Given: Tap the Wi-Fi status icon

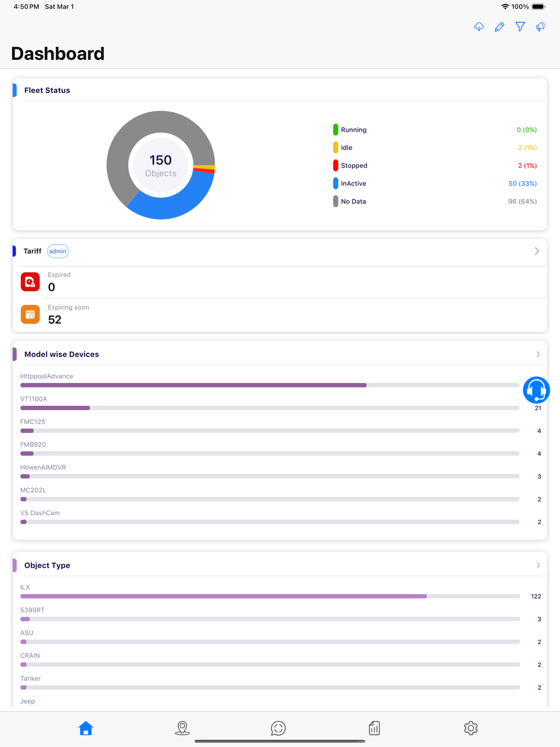Looking at the screenshot, I should click(505, 7).
